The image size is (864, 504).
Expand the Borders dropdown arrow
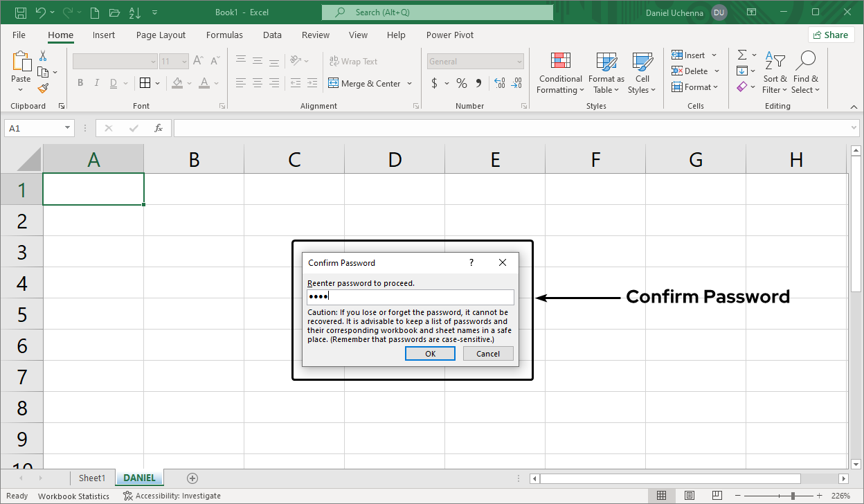156,83
